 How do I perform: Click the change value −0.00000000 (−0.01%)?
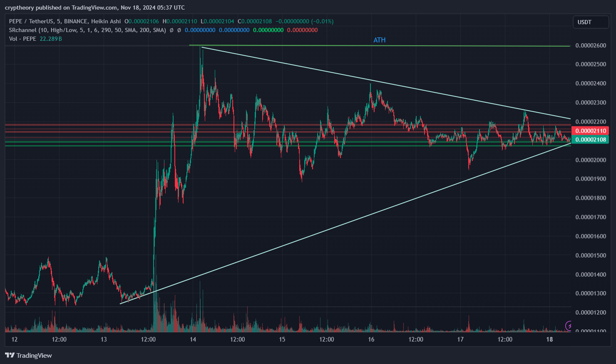304,21
